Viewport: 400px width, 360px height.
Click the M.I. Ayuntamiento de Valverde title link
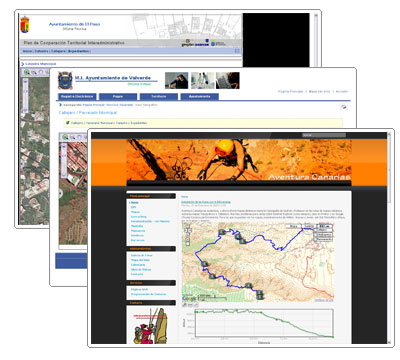tap(113, 78)
